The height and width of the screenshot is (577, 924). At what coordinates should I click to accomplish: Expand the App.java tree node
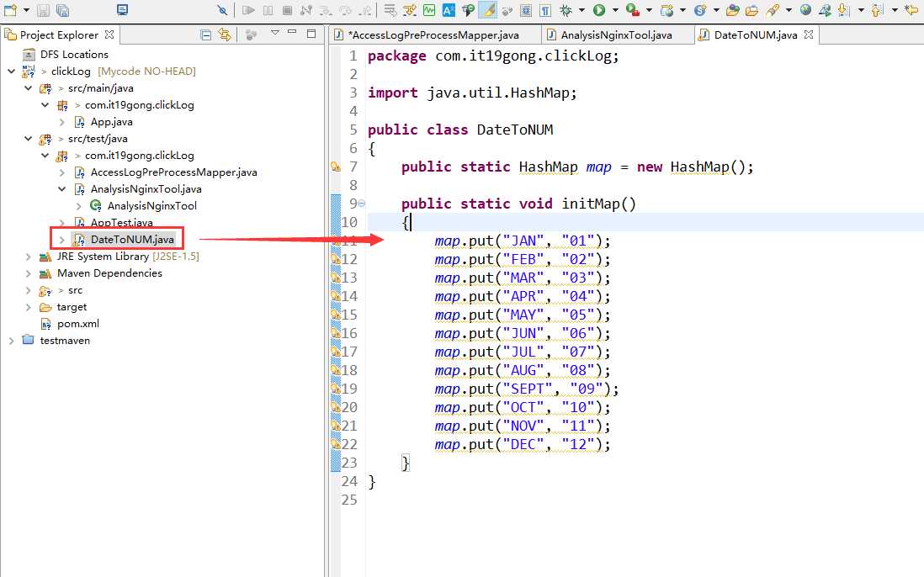pyautogui.click(x=62, y=122)
